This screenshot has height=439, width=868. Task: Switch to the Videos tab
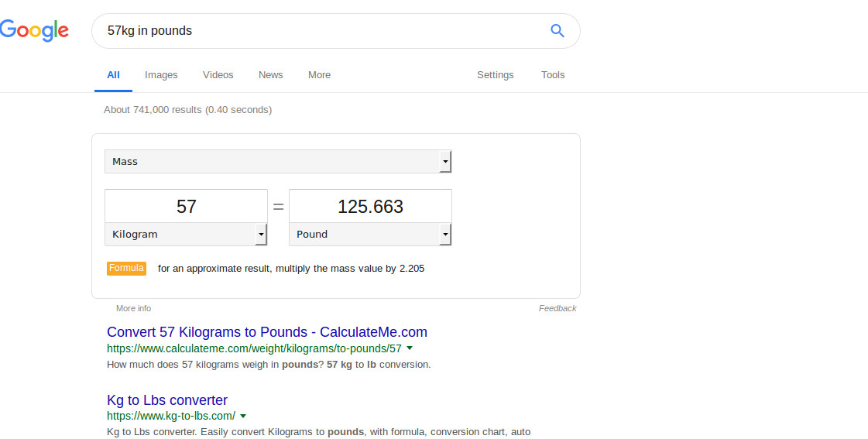218,75
